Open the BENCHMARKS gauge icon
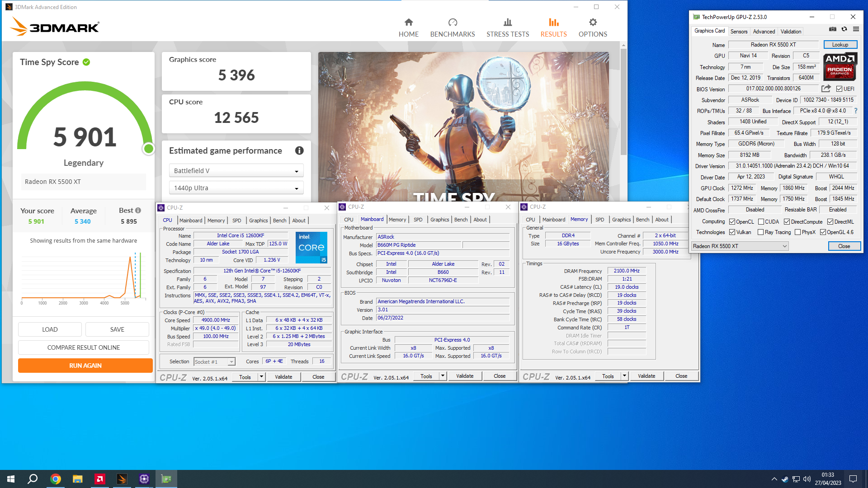This screenshot has height=488, width=868. [453, 22]
